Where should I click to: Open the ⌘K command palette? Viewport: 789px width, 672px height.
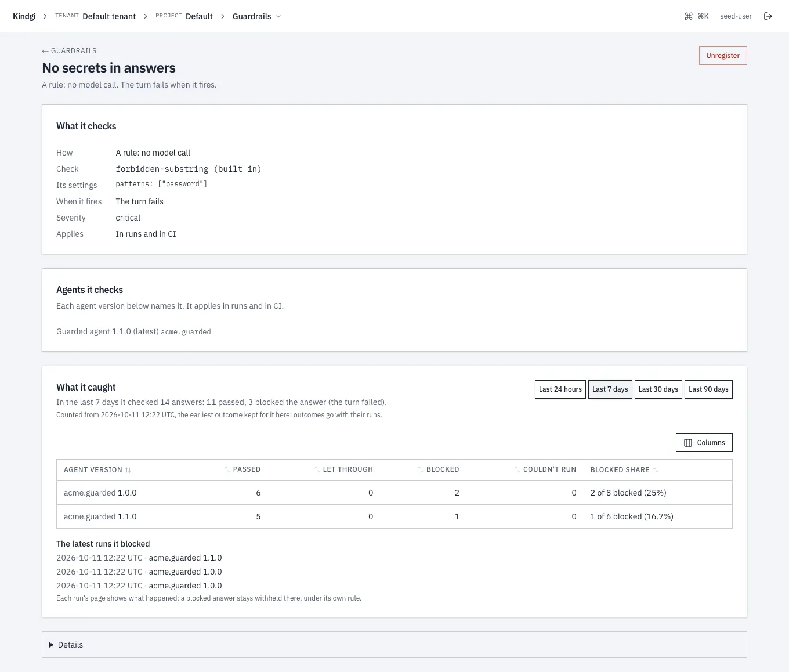696,16
